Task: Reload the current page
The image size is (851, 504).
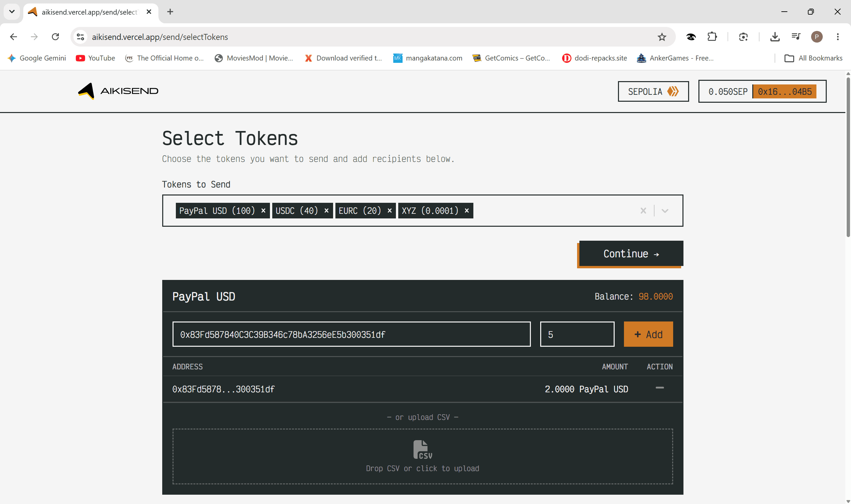Action: pos(56,37)
